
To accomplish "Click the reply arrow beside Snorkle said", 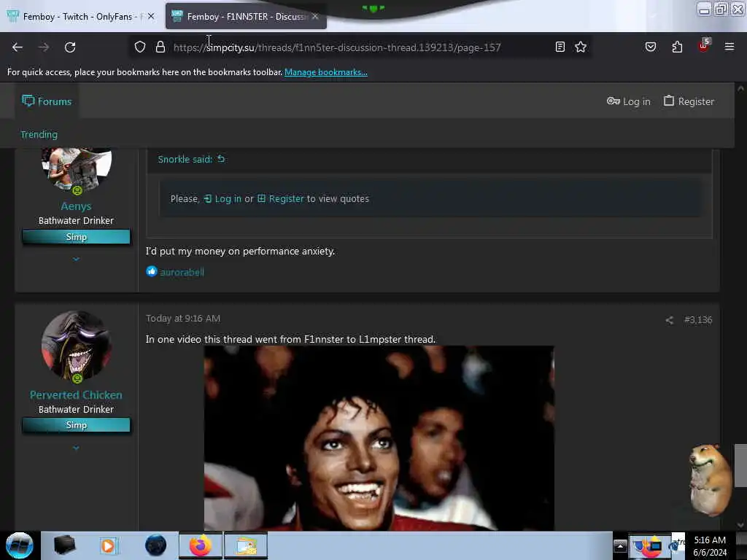I will (x=221, y=158).
